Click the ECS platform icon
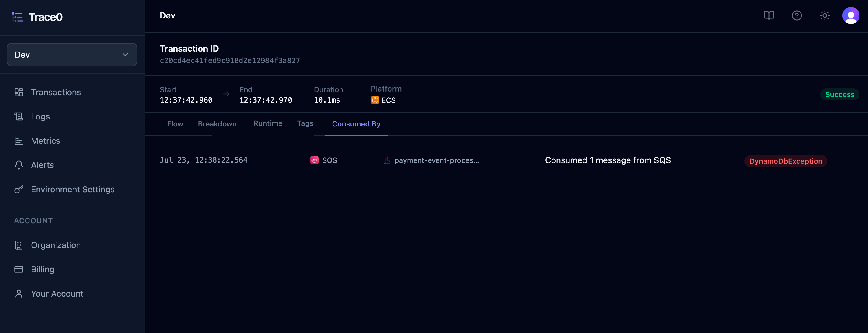The height and width of the screenshot is (333, 868). pyautogui.click(x=375, y=100)
